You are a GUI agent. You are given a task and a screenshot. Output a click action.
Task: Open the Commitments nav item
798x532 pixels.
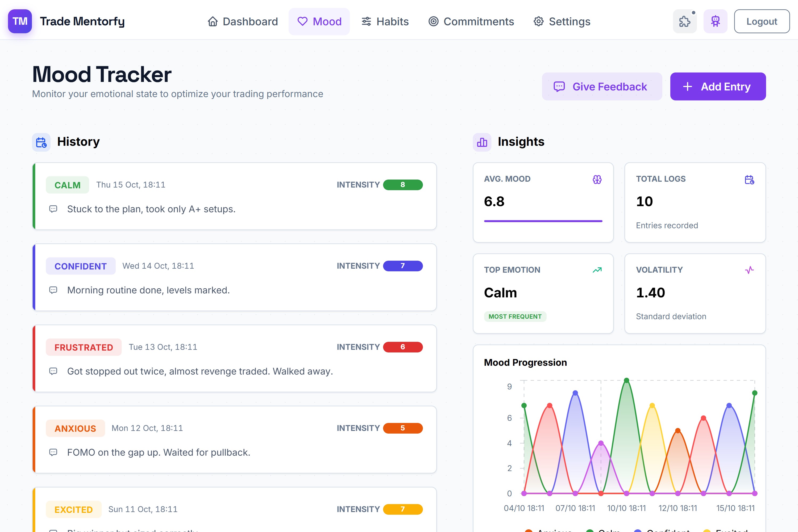471,21
